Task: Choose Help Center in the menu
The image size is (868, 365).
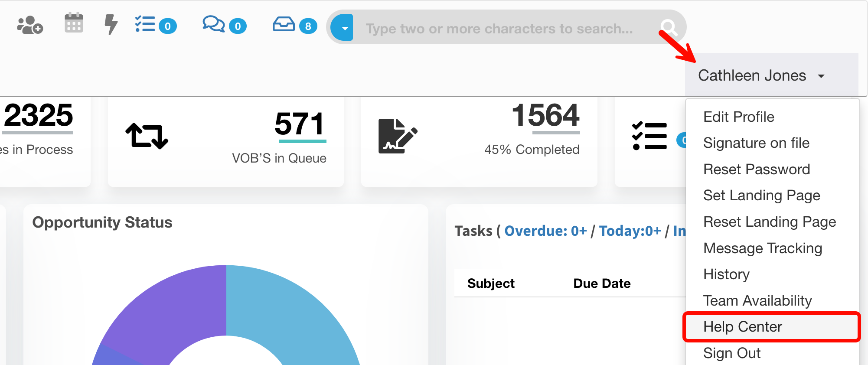Action: click(x=742, y=327)
